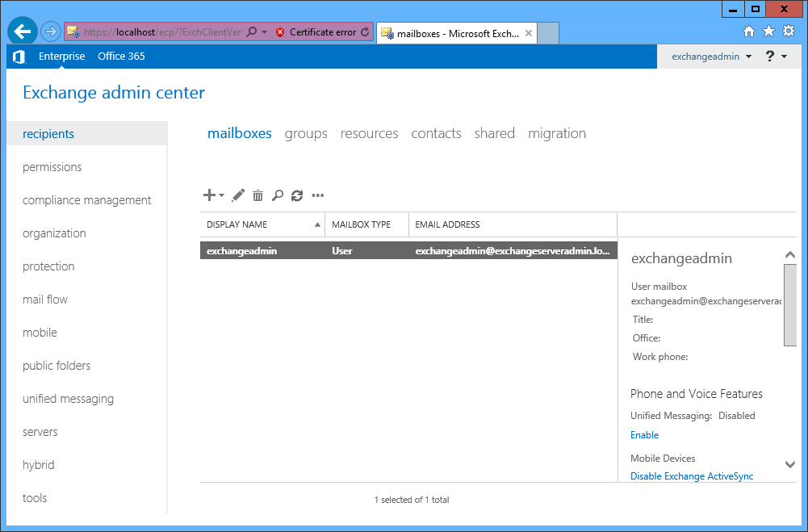Image resolution: width=808 pixels, height=532 pixels.
Task: Switch to the shared tab
Action: (x=494, y=133)
